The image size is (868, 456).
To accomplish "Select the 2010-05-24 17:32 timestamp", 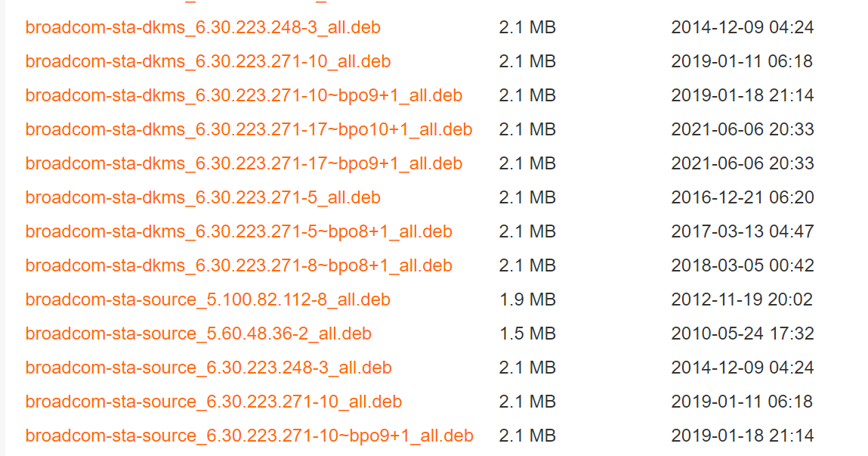I will click(742, 334).
